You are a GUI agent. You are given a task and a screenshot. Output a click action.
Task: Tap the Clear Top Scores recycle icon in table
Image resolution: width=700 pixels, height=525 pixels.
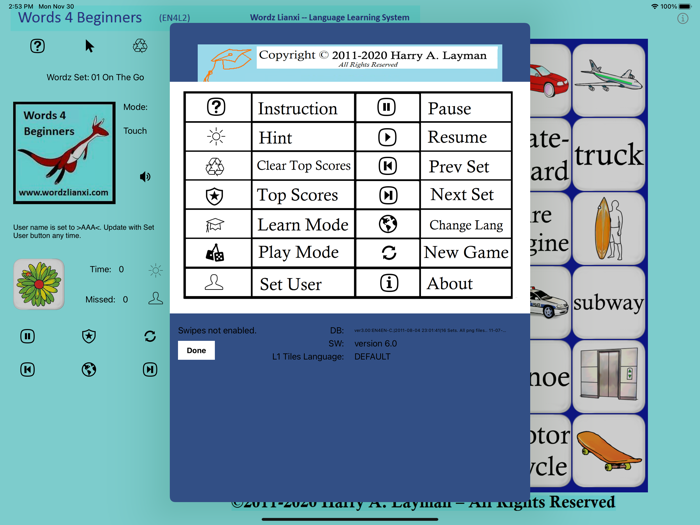pos(215,167)
